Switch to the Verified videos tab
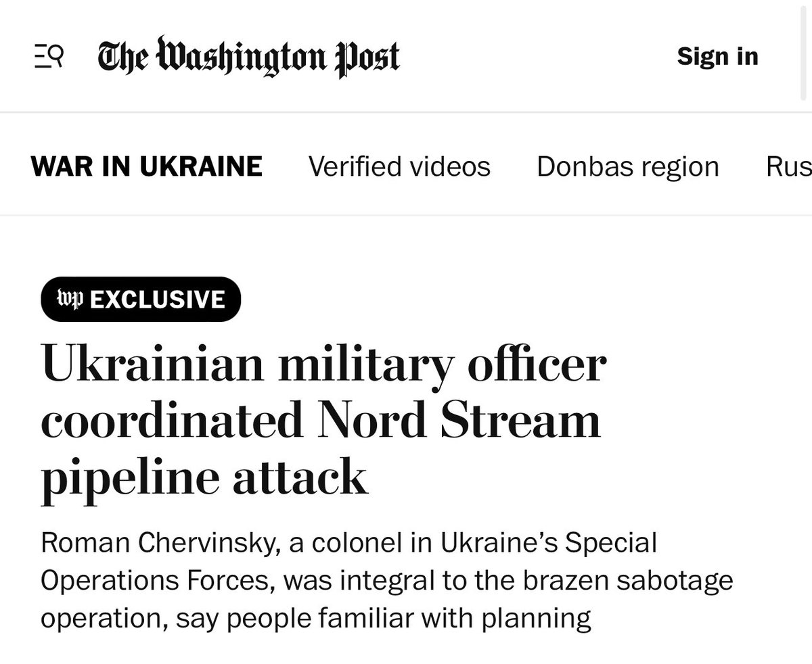812x664 pixels. [x=399, y=166]
